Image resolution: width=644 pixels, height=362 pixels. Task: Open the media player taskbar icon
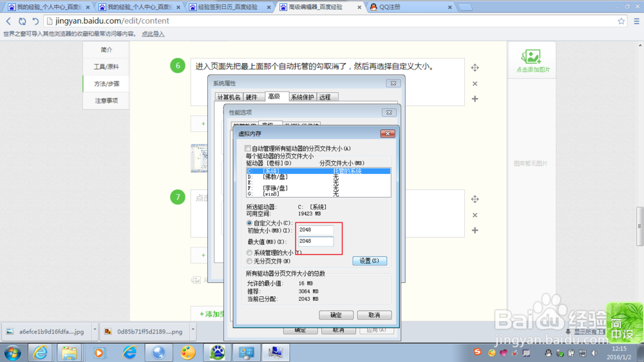(x=99, y=352)
